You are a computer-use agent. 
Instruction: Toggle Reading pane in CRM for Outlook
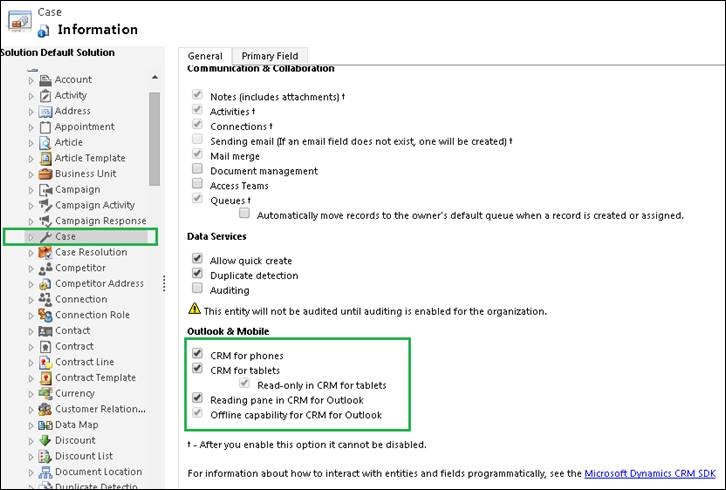tap(198, 398)
